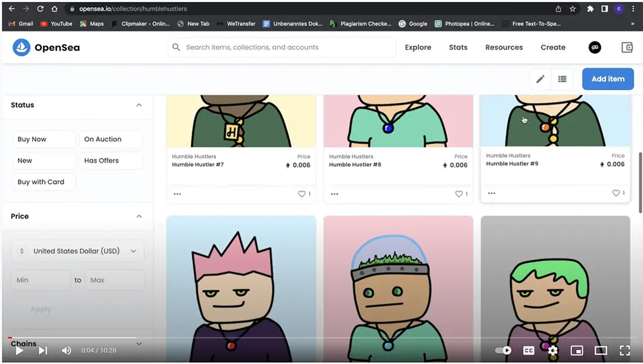
Task: Open the WeTransfer bookmark
Action: [x=236, y=24]
